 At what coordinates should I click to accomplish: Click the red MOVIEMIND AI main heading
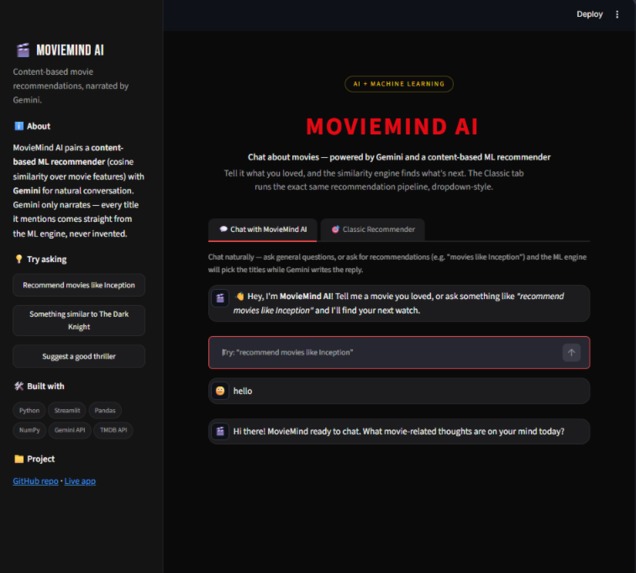[392, 126]
